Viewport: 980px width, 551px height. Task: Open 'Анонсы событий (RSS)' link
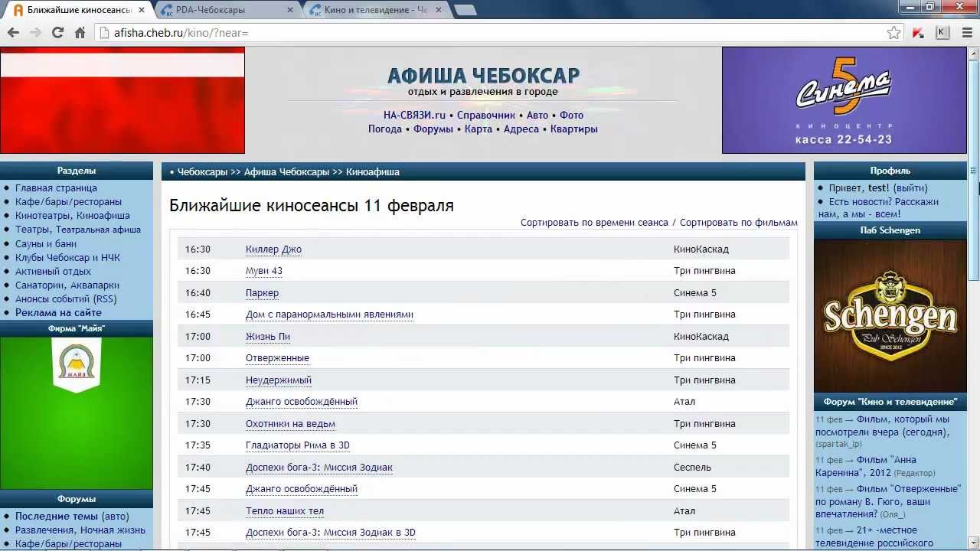[66, 299]
